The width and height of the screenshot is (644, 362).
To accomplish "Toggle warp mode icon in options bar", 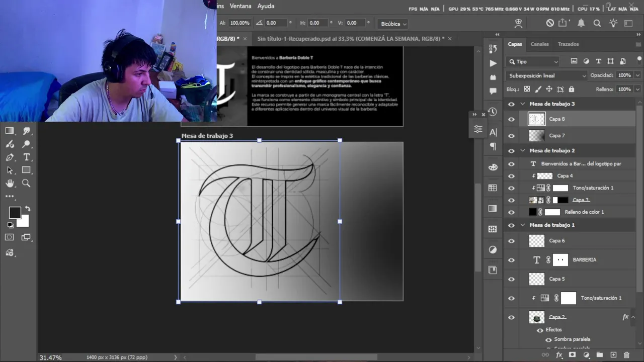I will [x=519, y=23].
